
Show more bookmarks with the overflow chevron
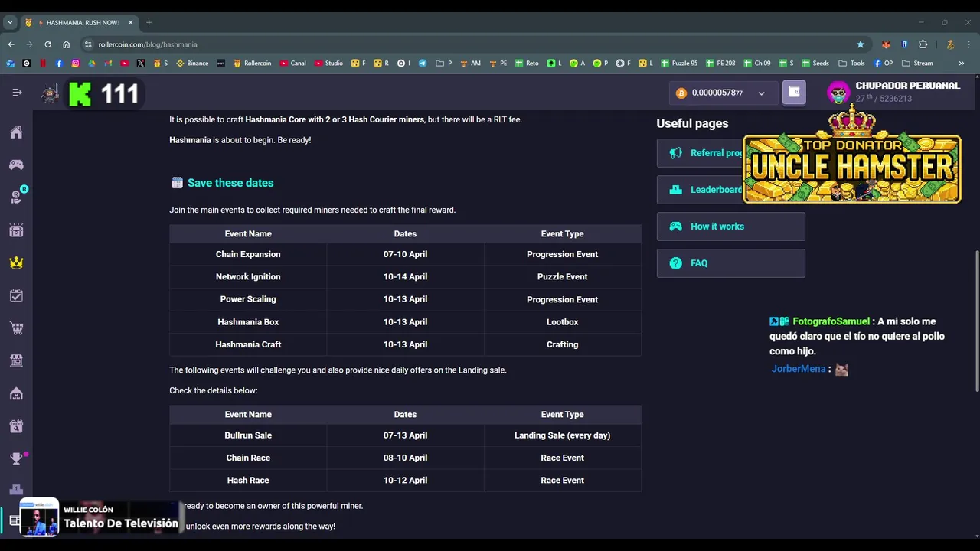(962, 64)
